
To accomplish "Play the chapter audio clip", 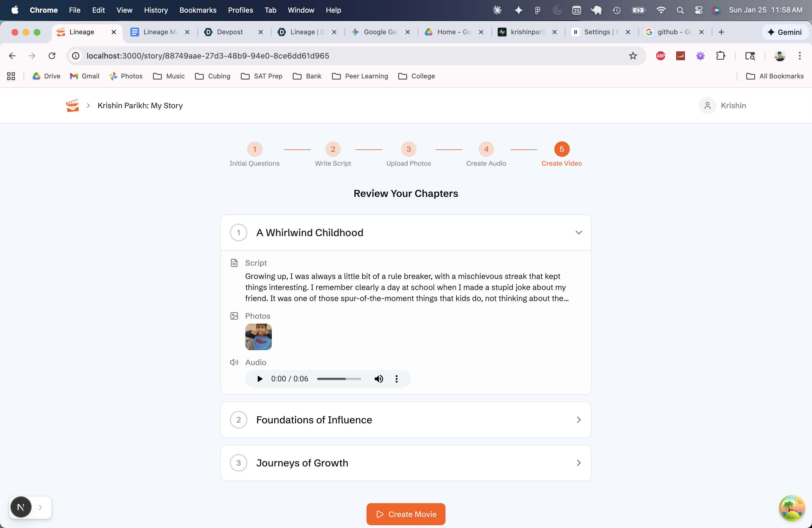I will 260,379.
